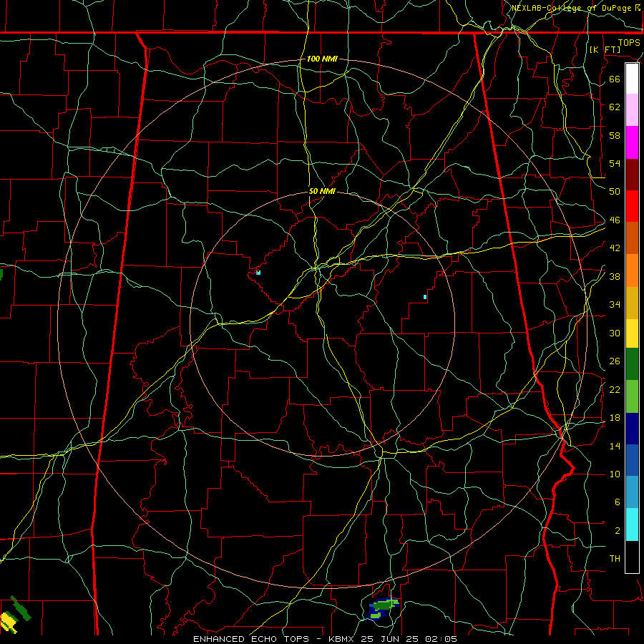Click the magenta band near 58
This screenshot has width=644, height=644.
pyautogui.click(x=632, y=142)
